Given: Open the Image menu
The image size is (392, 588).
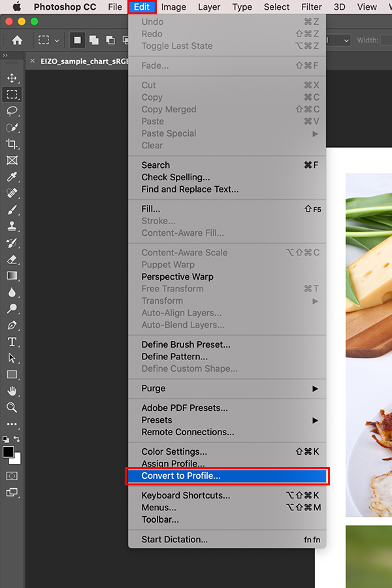Looking at the screenshot, I should [x=174, y=7].
